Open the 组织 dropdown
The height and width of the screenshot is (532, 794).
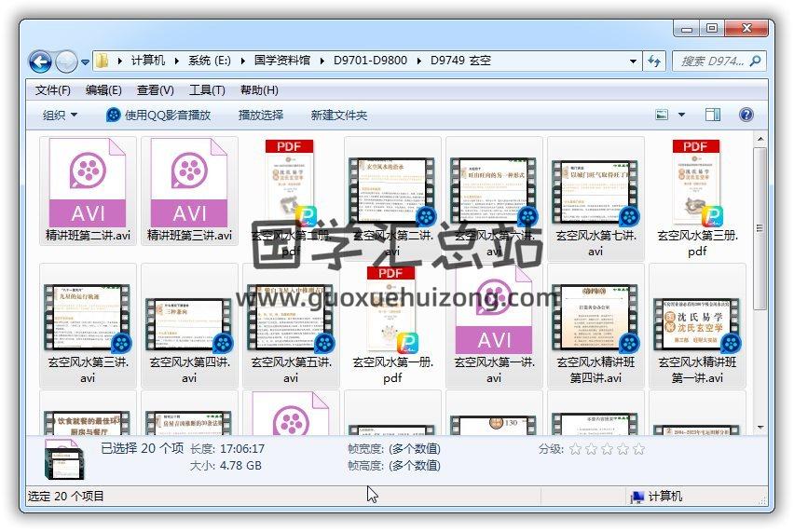click(60, 115)
